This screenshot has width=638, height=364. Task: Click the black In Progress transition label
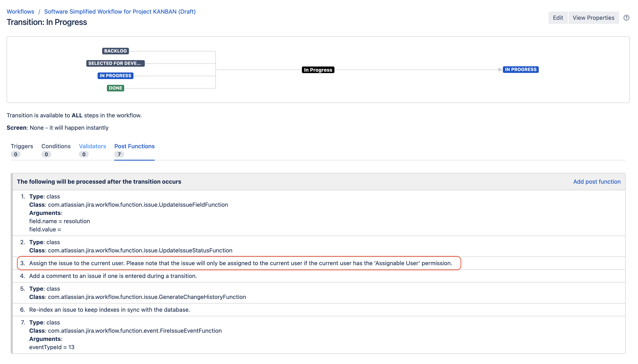318,70
